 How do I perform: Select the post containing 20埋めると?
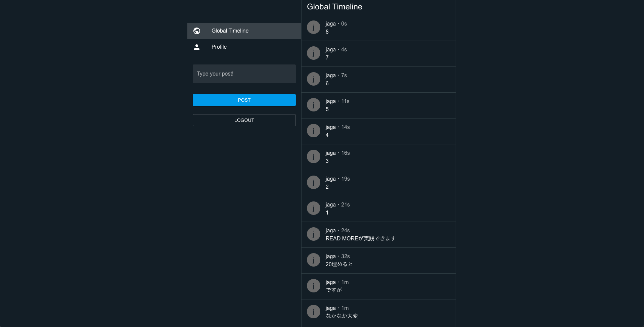click(378, 261)
